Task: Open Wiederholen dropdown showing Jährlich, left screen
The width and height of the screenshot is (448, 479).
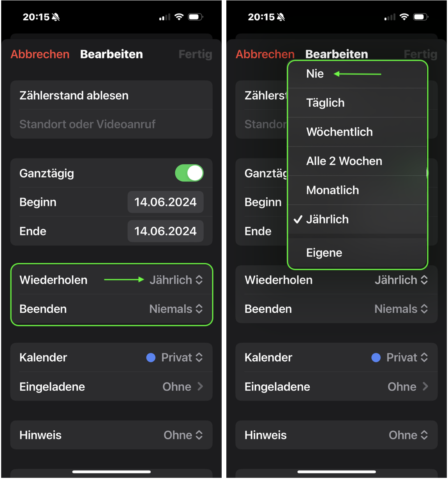Action: point(176,280)
